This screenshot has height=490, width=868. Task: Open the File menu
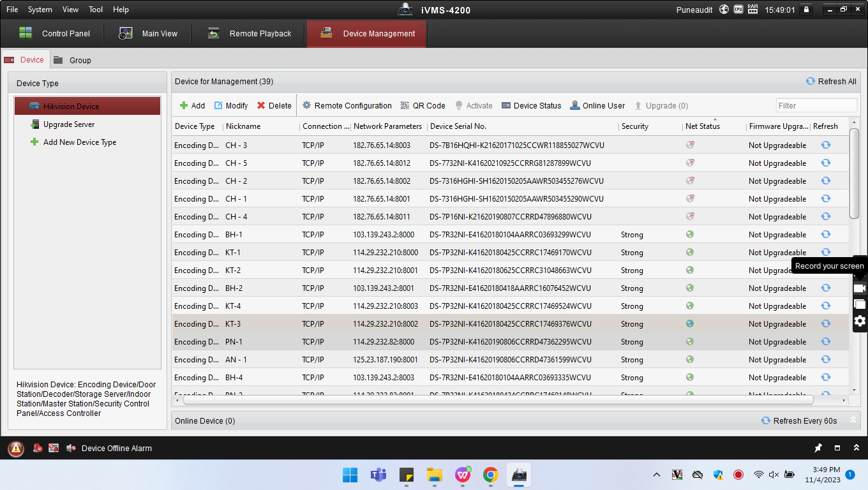point(12,10)
